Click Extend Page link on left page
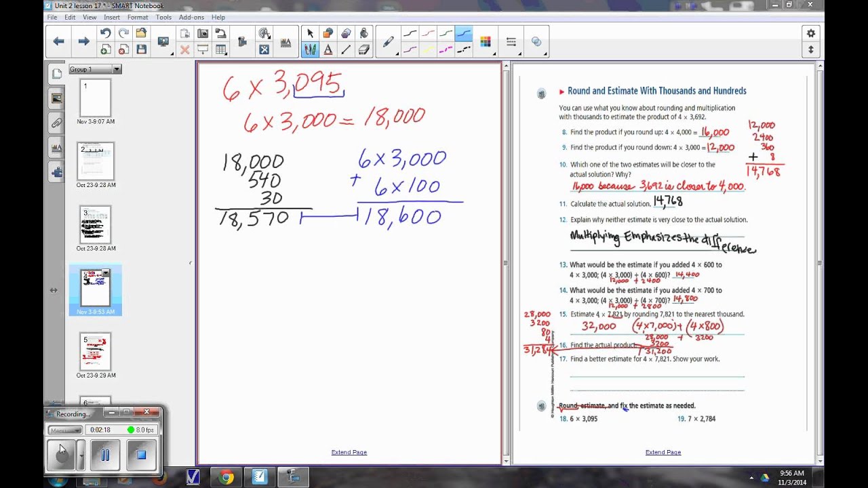The height and width of the screenshot is (488, 868). coord(349,452)
